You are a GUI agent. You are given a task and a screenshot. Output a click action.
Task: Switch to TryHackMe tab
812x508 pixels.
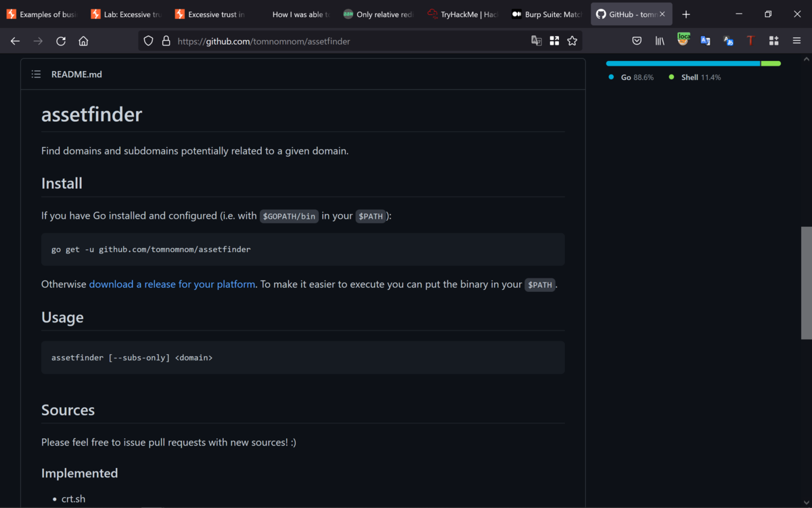[x=463, y=14]
